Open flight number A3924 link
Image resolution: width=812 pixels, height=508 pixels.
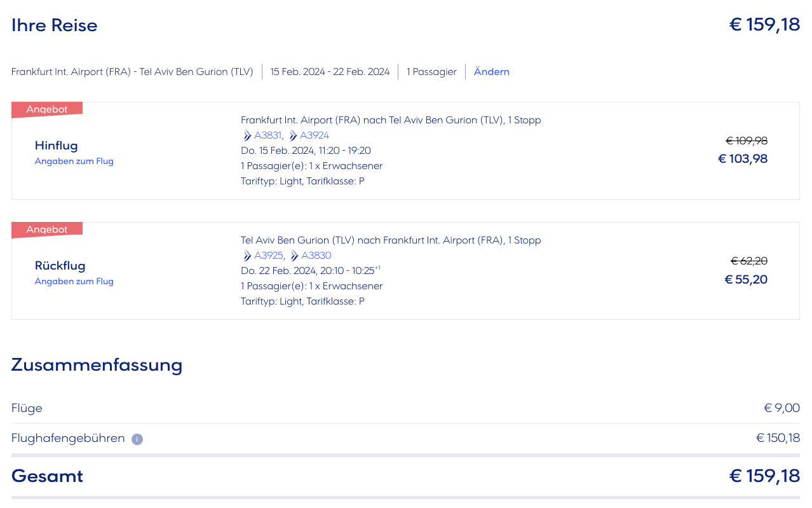click(x=315, y=135)
